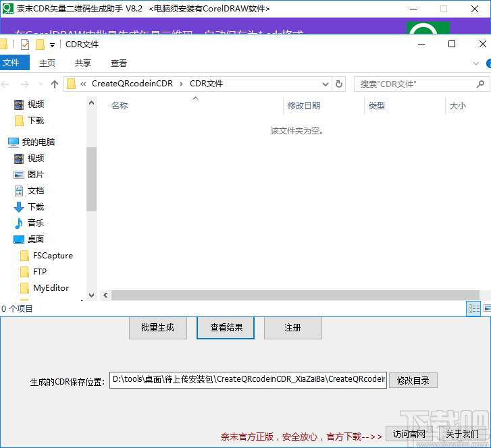Click the Properties quick access icon

pos(25,45)
